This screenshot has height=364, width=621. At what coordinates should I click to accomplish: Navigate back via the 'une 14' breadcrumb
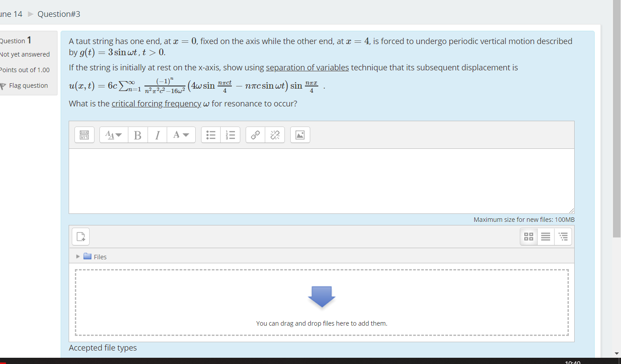[x=11, y=14]
